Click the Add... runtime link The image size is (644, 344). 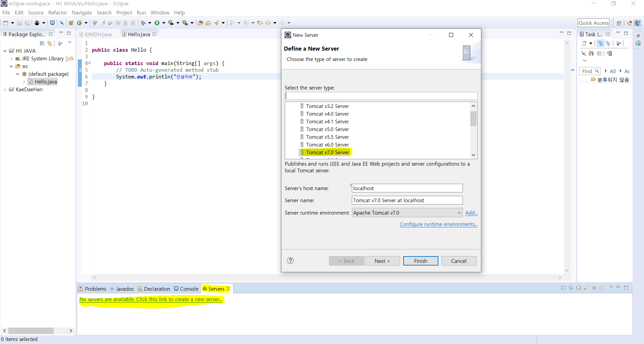tap(471, 213)
